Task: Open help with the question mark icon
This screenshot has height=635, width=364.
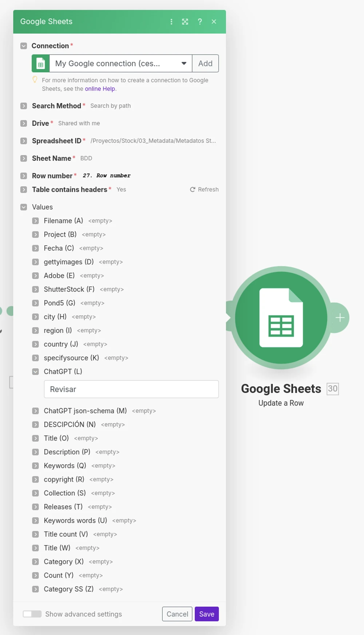Action: (x=199, y=21)
